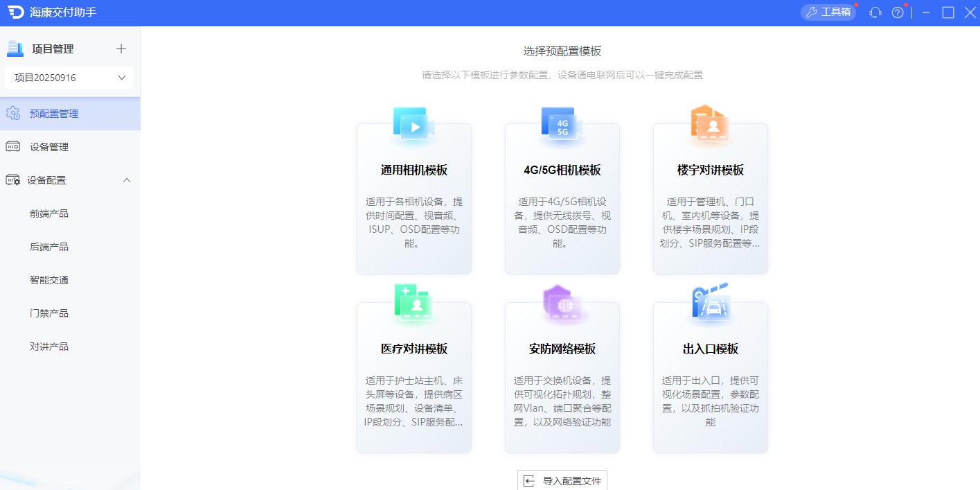Select the 预配置管理 gear icon
980x490 pixels.
click(12, 112)
